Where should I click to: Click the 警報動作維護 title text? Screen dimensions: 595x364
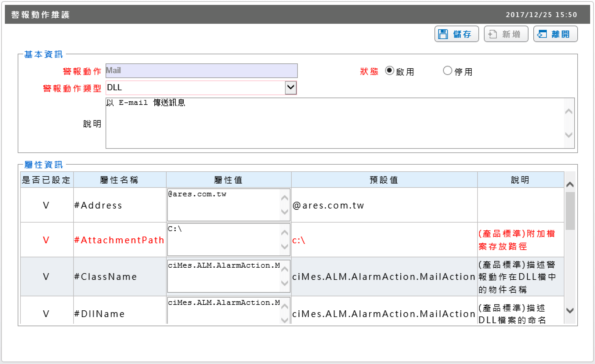(41, 15)
